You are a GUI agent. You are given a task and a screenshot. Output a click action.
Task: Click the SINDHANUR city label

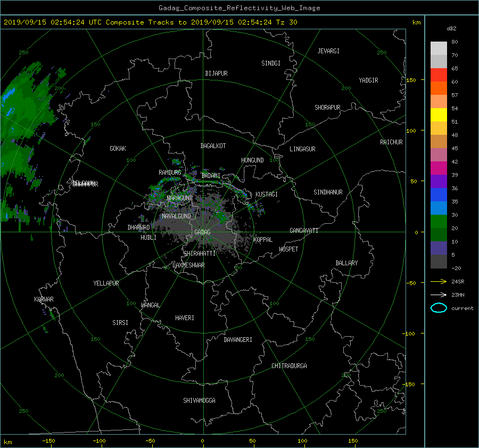click(328, 192)
